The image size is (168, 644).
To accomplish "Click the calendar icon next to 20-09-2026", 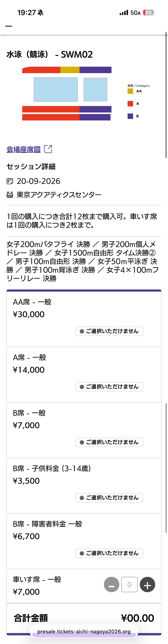I will pyautogui.click(x=10, y=181).
